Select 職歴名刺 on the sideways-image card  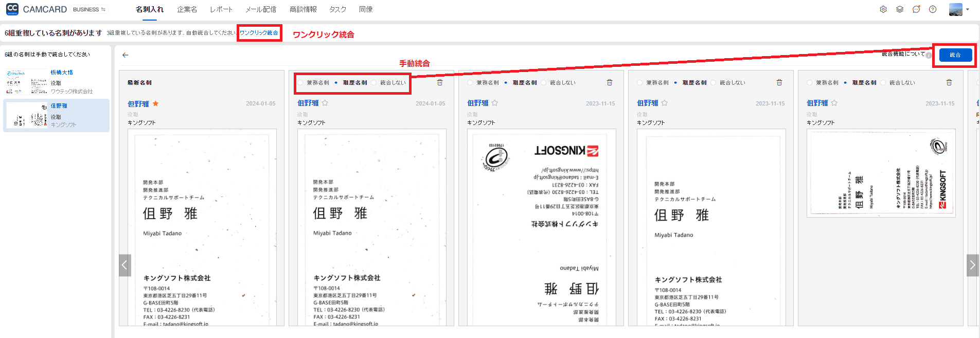click(845, 83)
